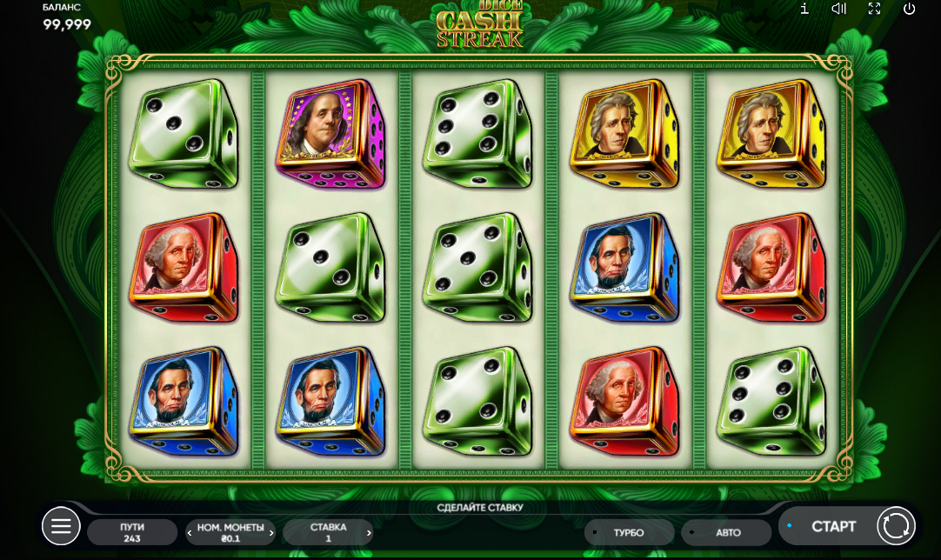Click the БАЛАНС balance display
The image size is (941, 560).
[67, 17]
